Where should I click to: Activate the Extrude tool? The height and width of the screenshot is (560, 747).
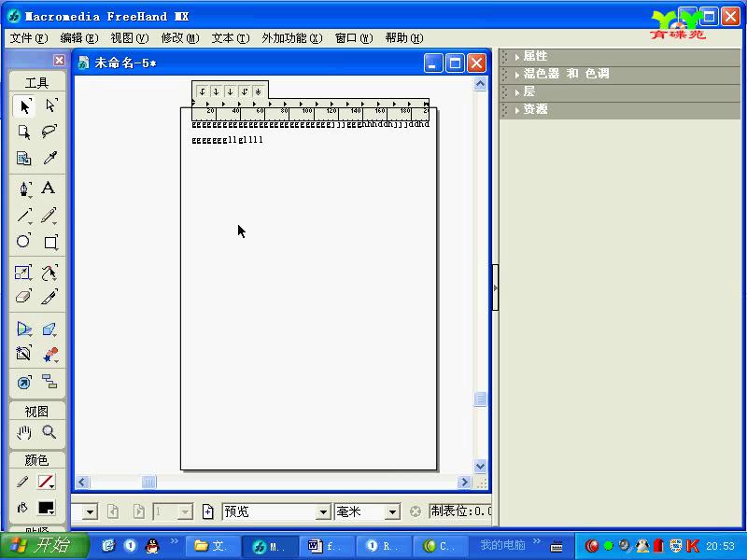[49, 329]
